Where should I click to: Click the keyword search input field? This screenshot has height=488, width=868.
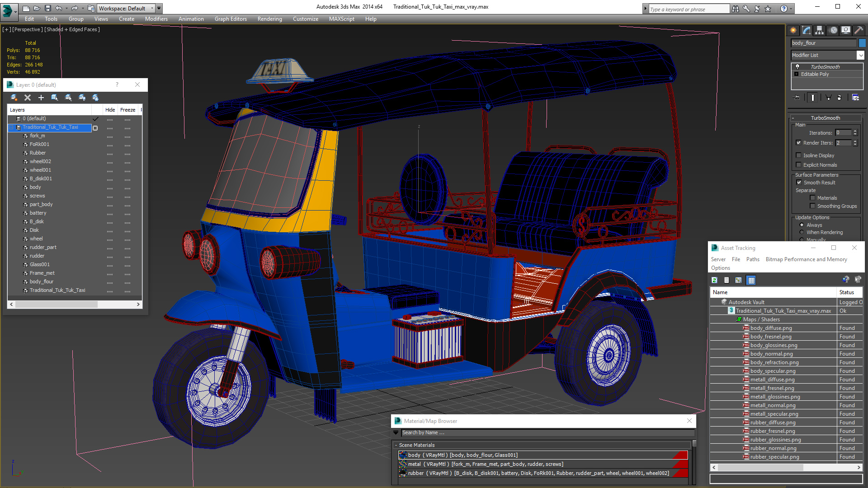689,9
